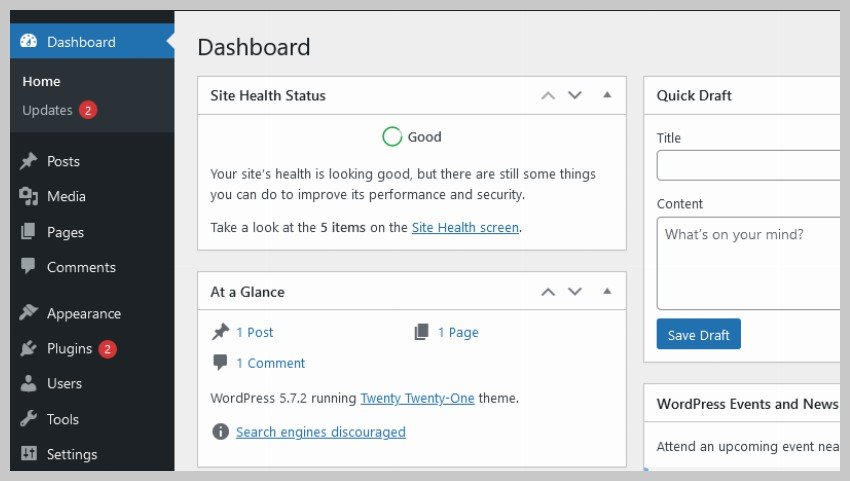Click the Users person icon
850x481 pixels.
pos(28,383)
